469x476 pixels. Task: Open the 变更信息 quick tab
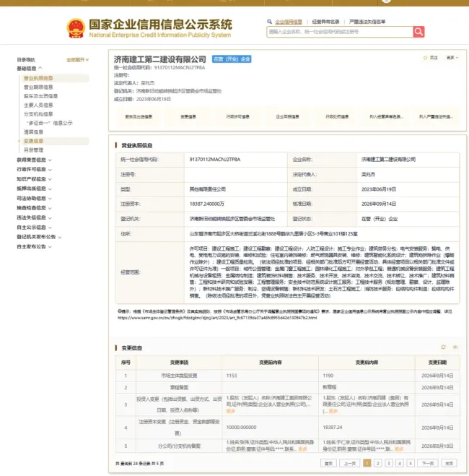188,116
